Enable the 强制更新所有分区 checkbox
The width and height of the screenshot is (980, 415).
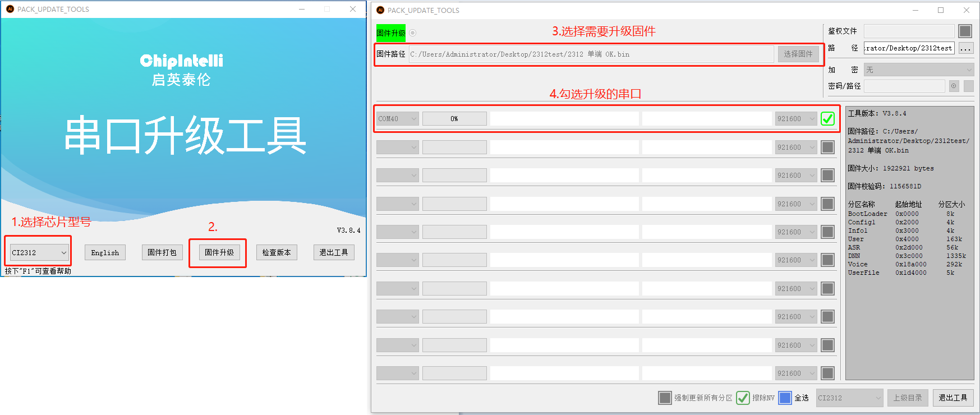665,398
